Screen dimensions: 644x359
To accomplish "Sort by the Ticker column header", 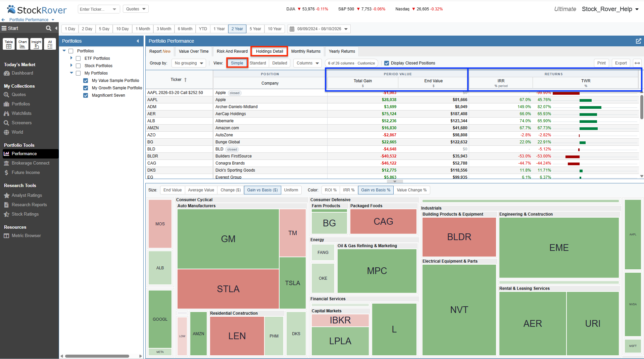I will coord(179,80).
